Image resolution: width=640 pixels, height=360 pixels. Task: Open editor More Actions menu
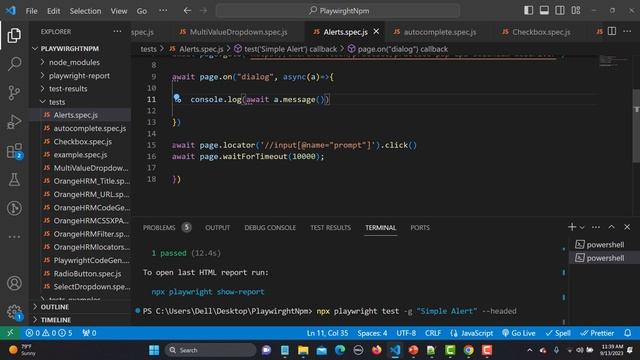tap(627, 31)
